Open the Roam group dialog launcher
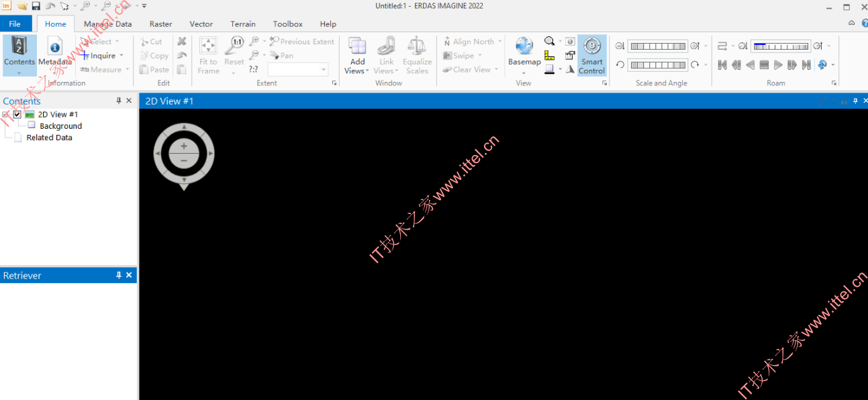868x400 pixels. click(834, 83)
